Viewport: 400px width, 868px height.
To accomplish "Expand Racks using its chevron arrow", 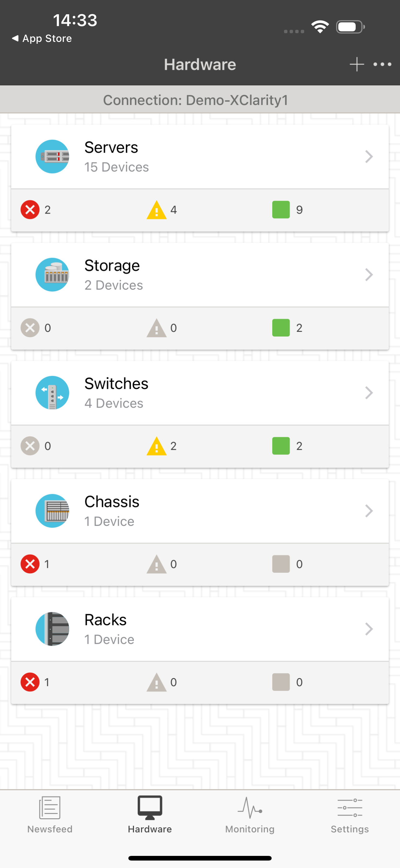I will pyautogui.click(x=369, y=629).
